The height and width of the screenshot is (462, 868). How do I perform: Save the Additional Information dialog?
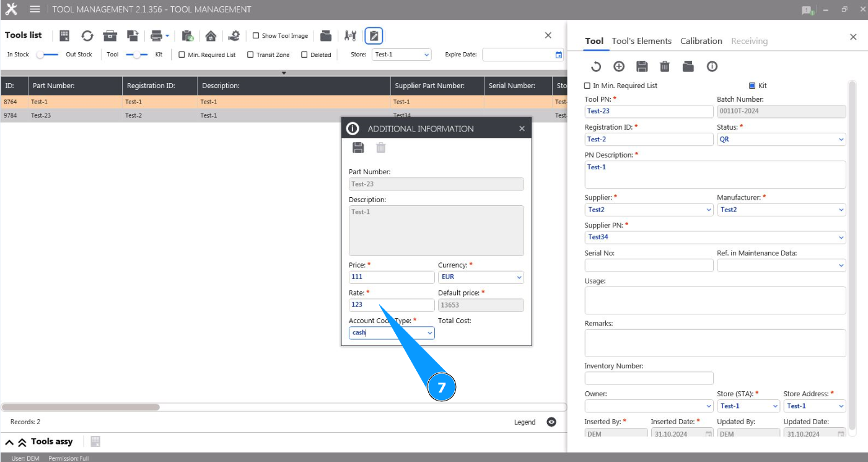(x=358, y=148)
